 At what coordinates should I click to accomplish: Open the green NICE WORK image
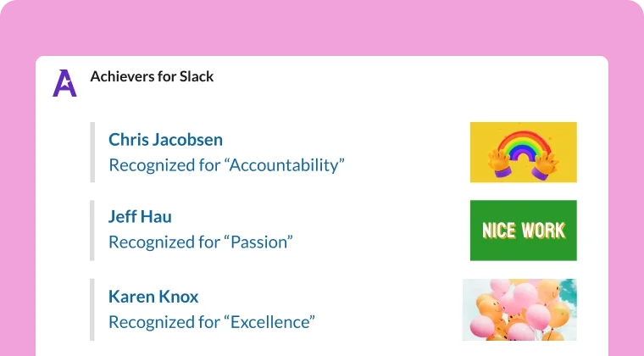(523, 230)
